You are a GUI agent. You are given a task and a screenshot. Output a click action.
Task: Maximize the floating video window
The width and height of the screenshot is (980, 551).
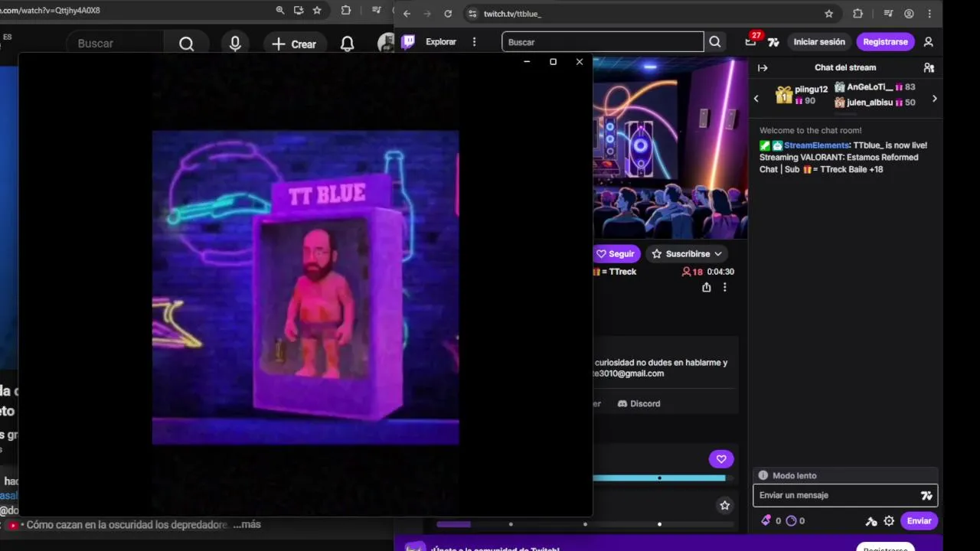pos(553,62)
